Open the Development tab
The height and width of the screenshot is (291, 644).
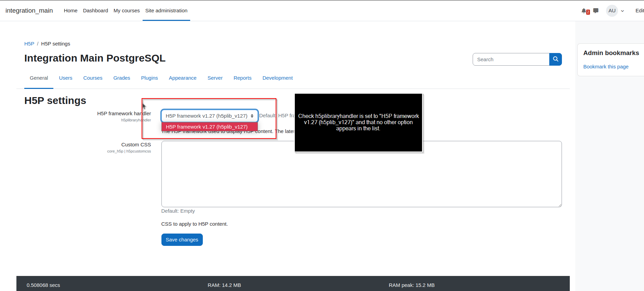(278, 78)
